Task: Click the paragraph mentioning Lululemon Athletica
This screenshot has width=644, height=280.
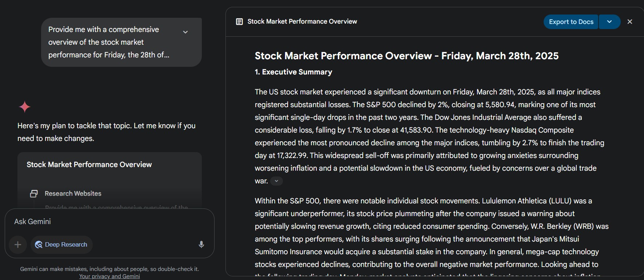Action: pos(431,232)
